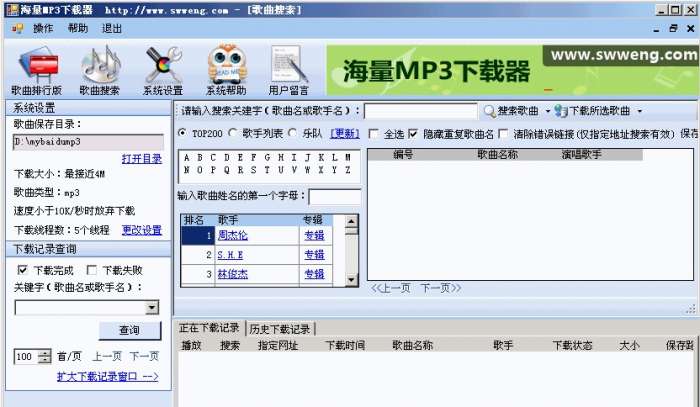Click the first-letter input field
This screenshot has height=407, width=700.
[335, 197]
